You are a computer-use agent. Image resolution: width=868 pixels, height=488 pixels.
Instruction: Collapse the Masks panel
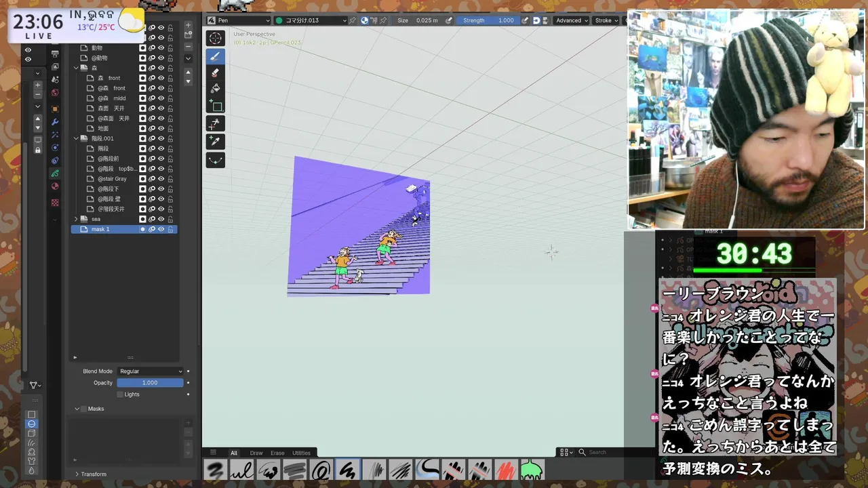point(77,409)
